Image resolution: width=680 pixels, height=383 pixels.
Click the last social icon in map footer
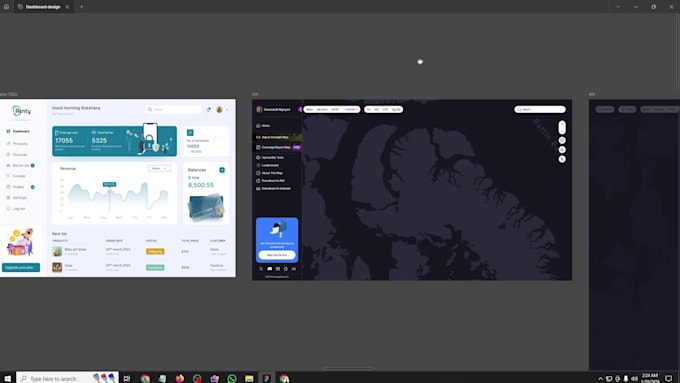point(294,269)
